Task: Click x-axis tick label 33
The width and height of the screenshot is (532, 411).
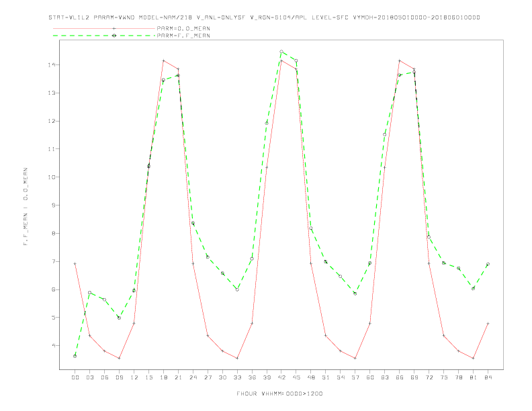Action: pyautogui.click(x=237, y=377)
